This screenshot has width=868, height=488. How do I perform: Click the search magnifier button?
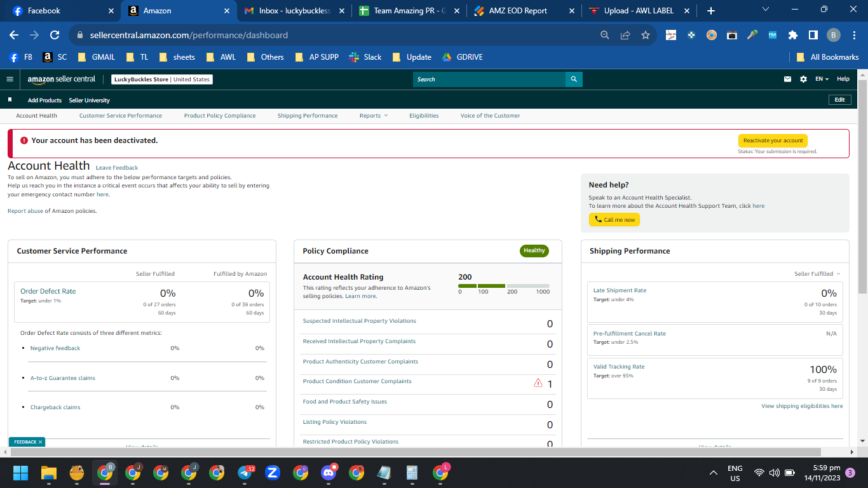pos(574,79)
